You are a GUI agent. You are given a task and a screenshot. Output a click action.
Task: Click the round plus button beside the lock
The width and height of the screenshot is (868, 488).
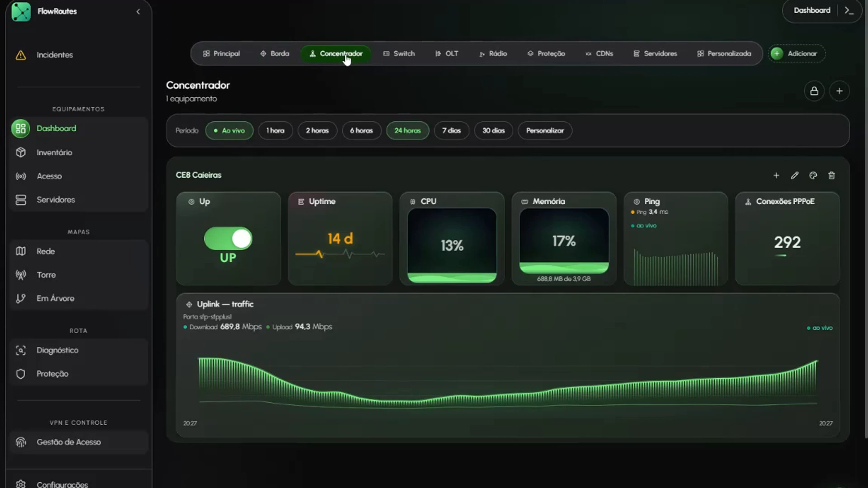pyautogui.click(x=840, y=91)
